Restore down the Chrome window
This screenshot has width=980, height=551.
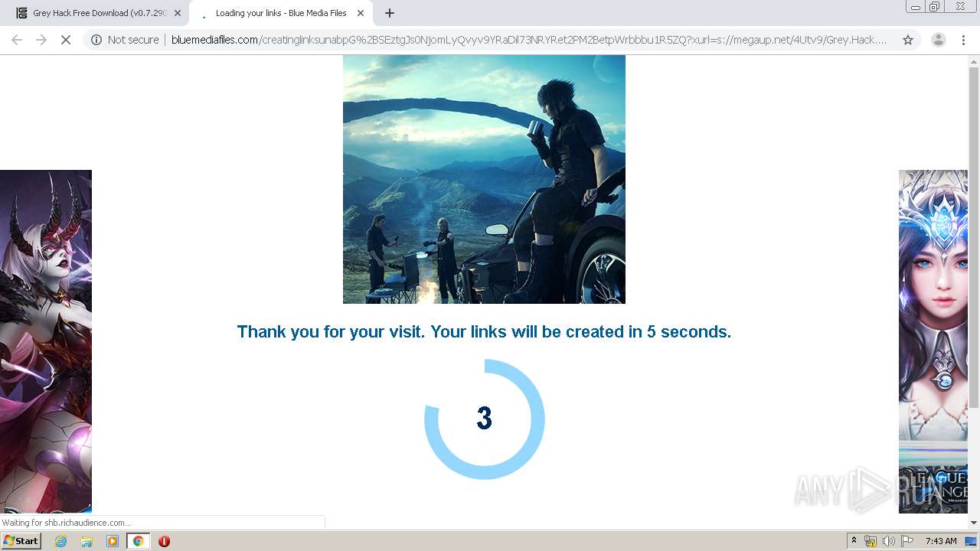[935, 6]
